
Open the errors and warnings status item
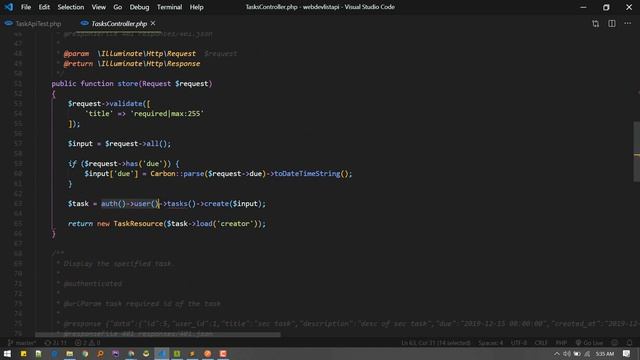coord(87,343)
